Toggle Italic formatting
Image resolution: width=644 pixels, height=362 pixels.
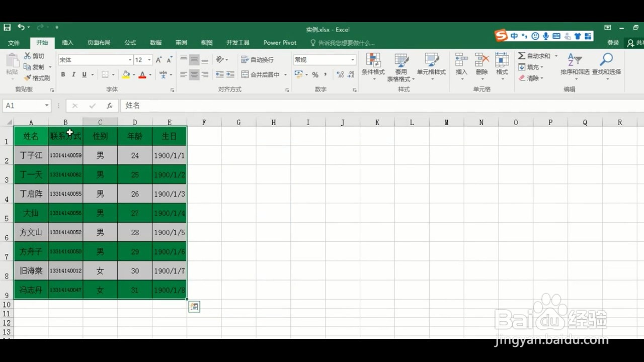[73, 74]
